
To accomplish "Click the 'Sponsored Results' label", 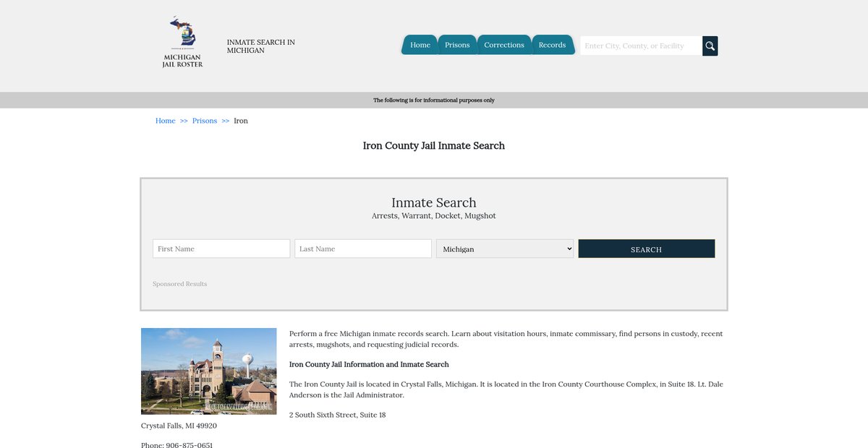I will (180, 284).
